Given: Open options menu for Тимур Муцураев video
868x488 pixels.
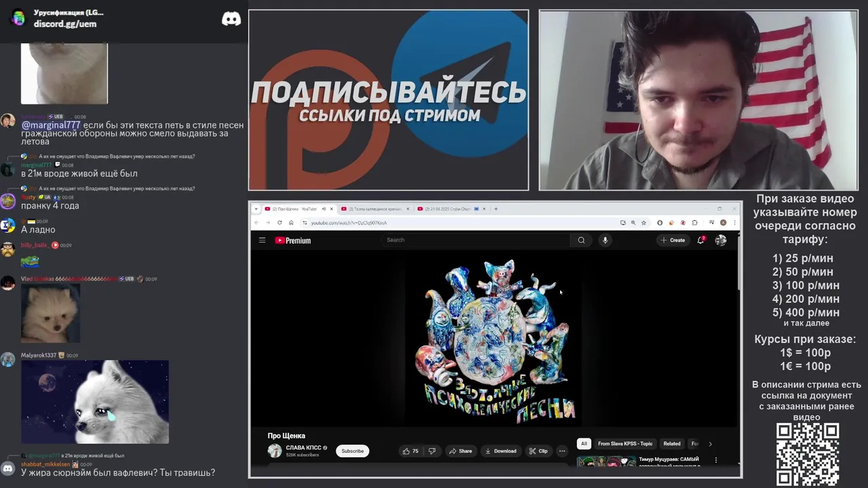Looking at the screenshot, I should click(x=715, y=460).
